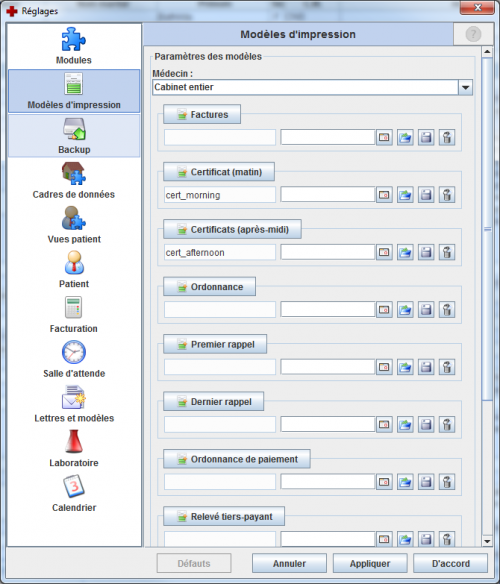Image resolution: width=500 pixels, height=584 pixels.
Task: Click the D'accord button
Action: 450,563
